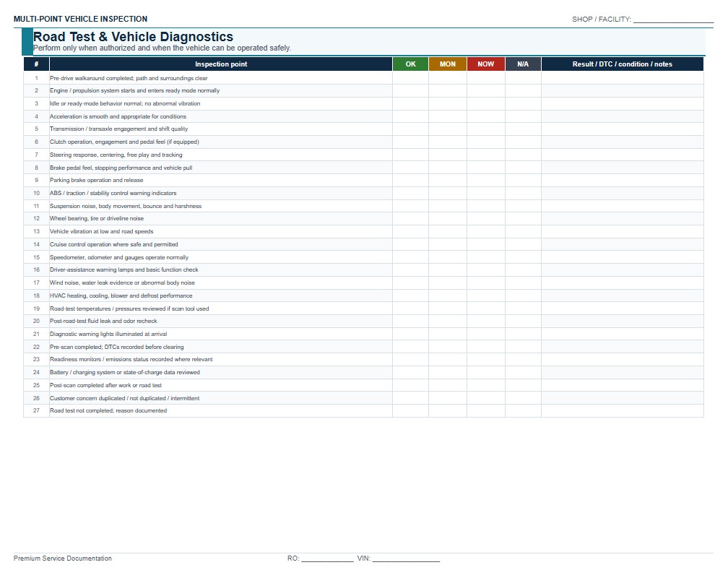Viewport: 728px width, 578px height.
Task: Click the SHOP / FACILITY blank field
Action: [x=673, y=19]
